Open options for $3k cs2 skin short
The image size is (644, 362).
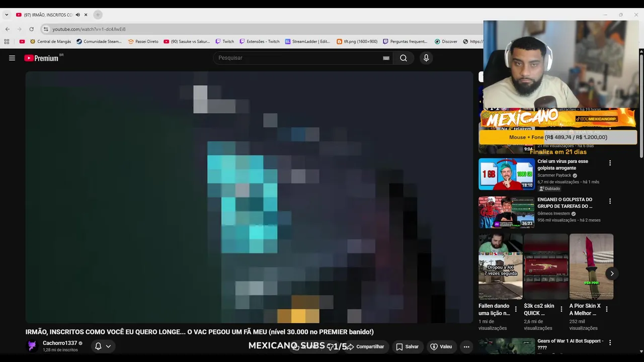pos(561,309)
